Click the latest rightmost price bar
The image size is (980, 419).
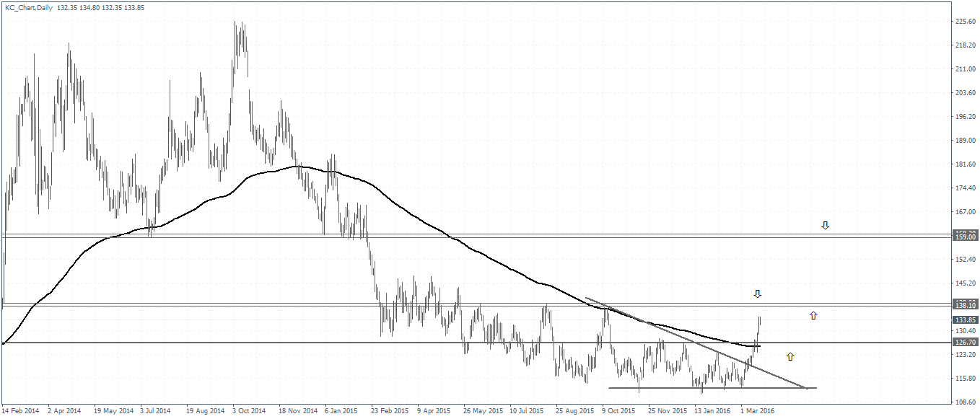point(759,327)
